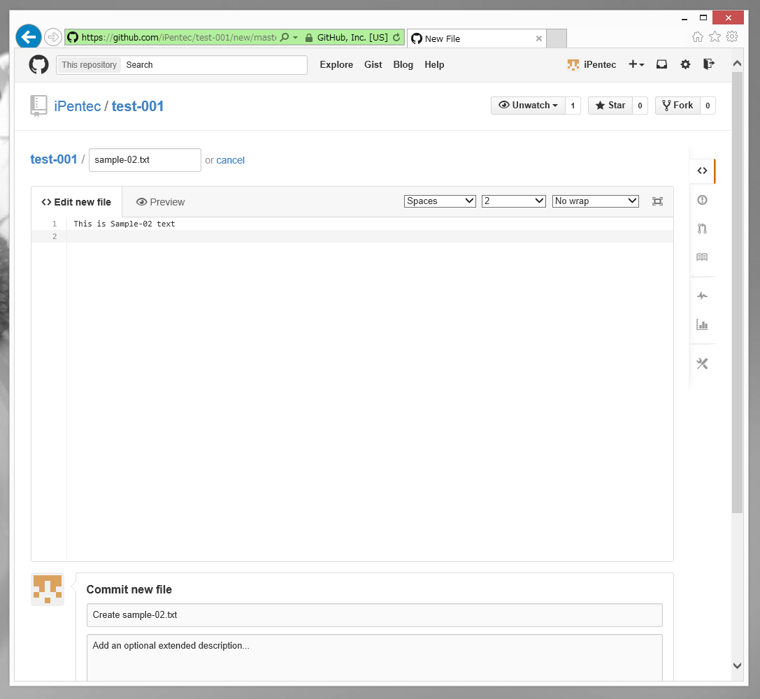Open the iPentec owner link in title

(x=78, y=106)
